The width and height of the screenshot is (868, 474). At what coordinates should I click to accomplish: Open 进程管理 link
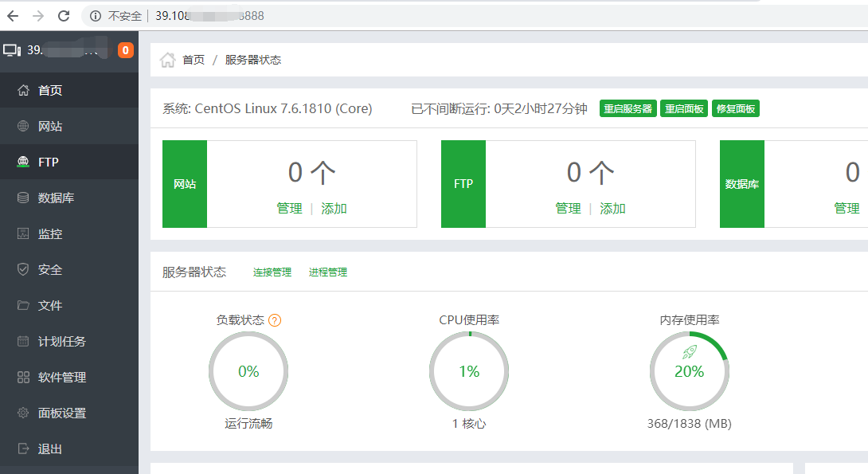(x=328, y=272)
